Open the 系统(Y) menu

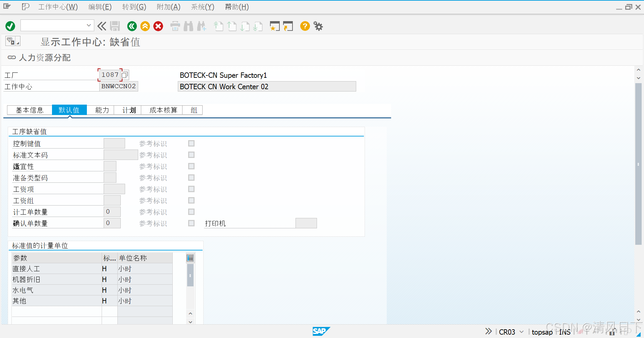point(203,7)
